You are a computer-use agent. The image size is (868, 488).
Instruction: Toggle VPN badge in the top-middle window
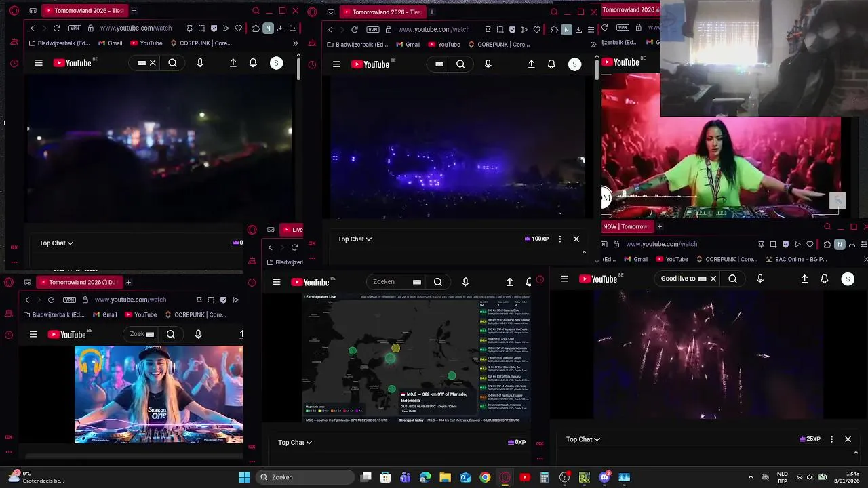(x=373, y=30)
